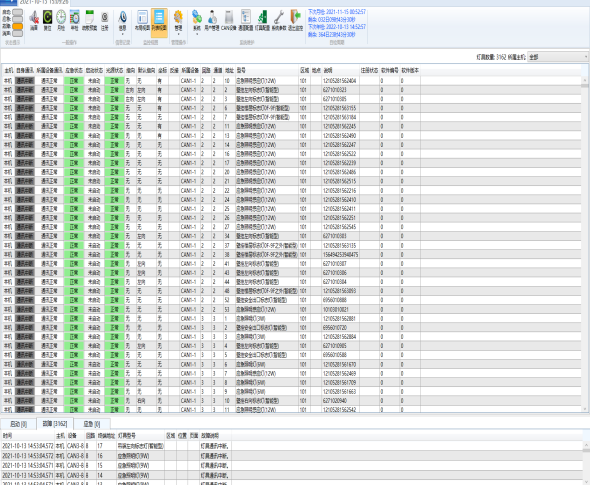Click the green 复位 reset icon
The image size is (590, 485).
coord(47,21)
